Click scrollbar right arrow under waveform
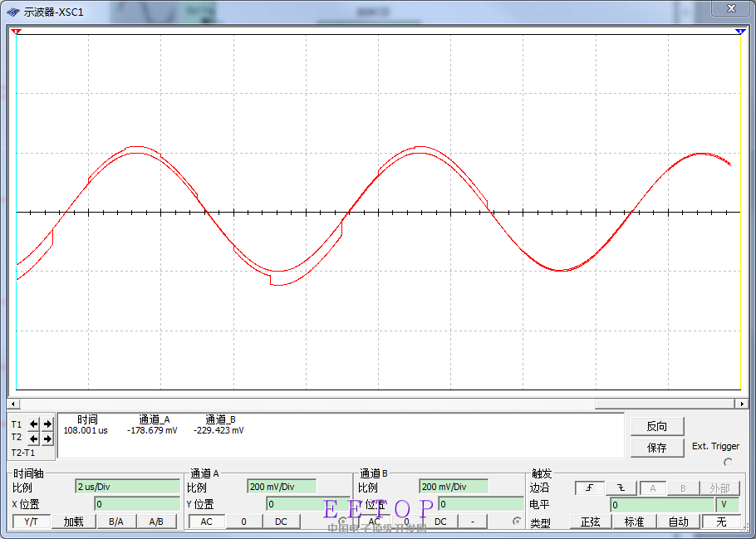The height and width of the screenshot is (539, 756). click(742, 404)
